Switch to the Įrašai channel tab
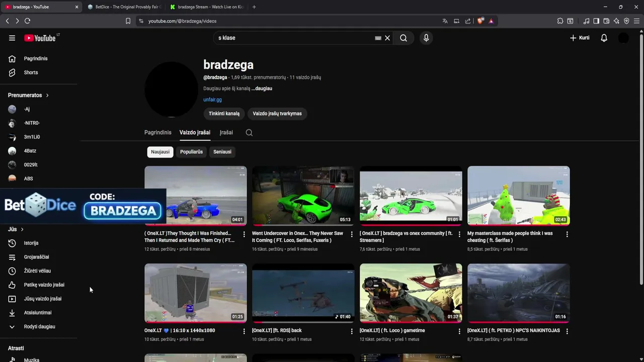The image size is (644, 362). pyautogui.click(x=226, y=132)
